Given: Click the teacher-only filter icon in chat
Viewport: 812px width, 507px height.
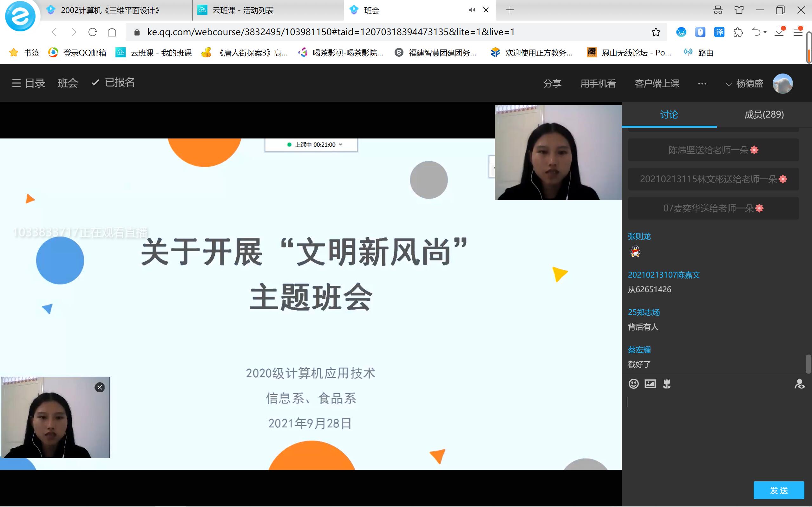Looking at the screenshot, I should [x=799, y=384].
